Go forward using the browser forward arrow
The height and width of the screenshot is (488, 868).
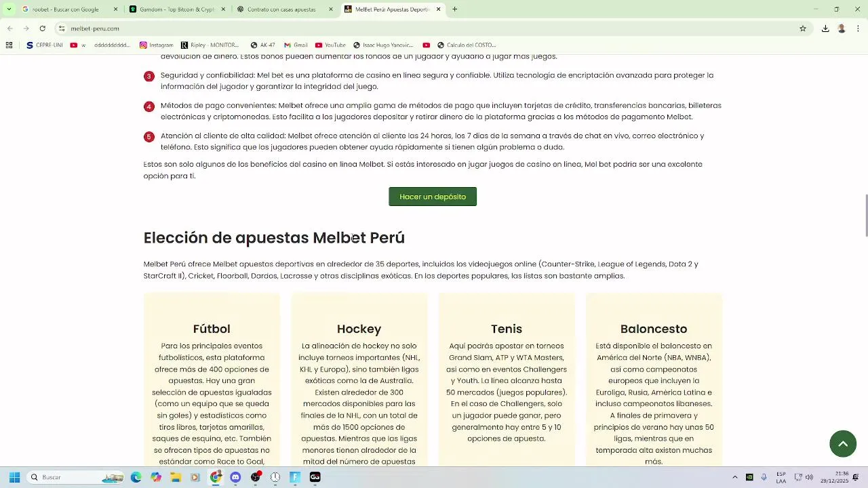point(26,28)
